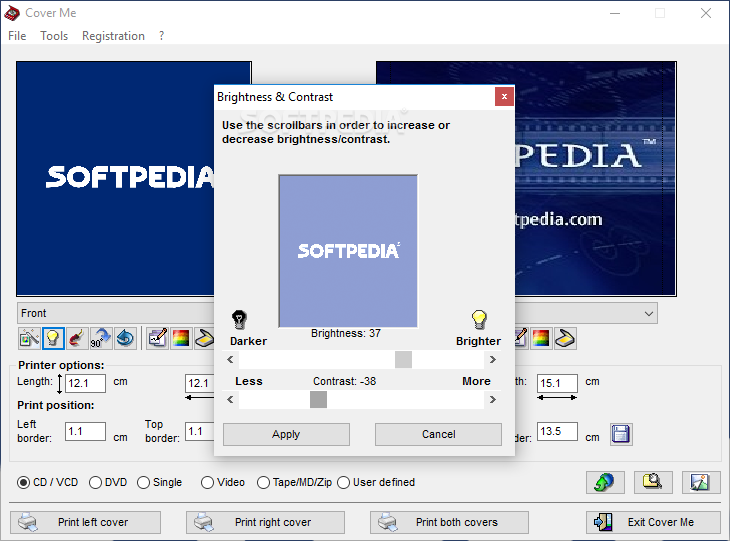730x541 pixels.
Task: Click the Cancel button
Action: (439, 434)
